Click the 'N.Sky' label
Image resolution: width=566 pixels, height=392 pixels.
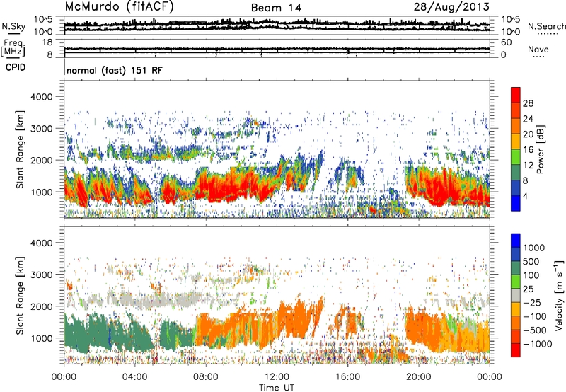point(13,26)
